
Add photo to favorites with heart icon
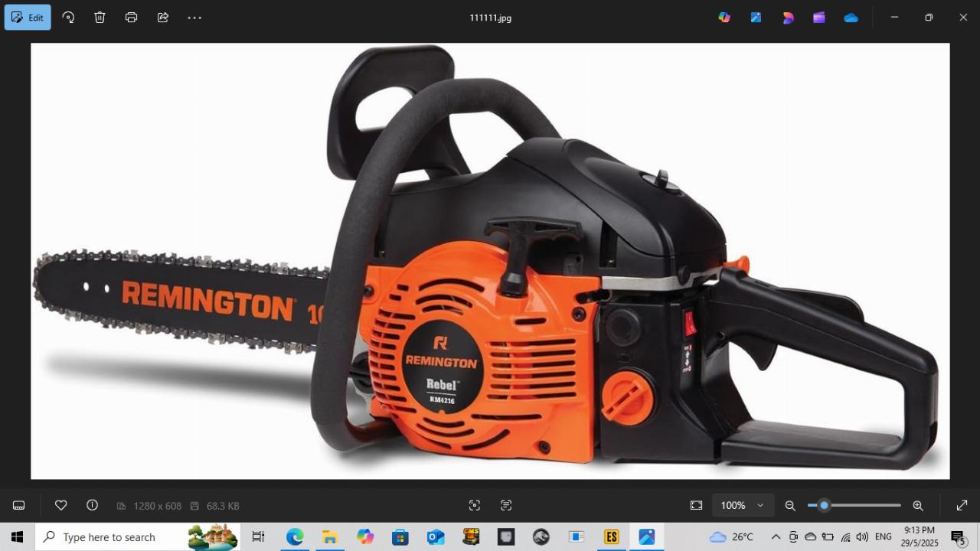(x=61, y=505)
